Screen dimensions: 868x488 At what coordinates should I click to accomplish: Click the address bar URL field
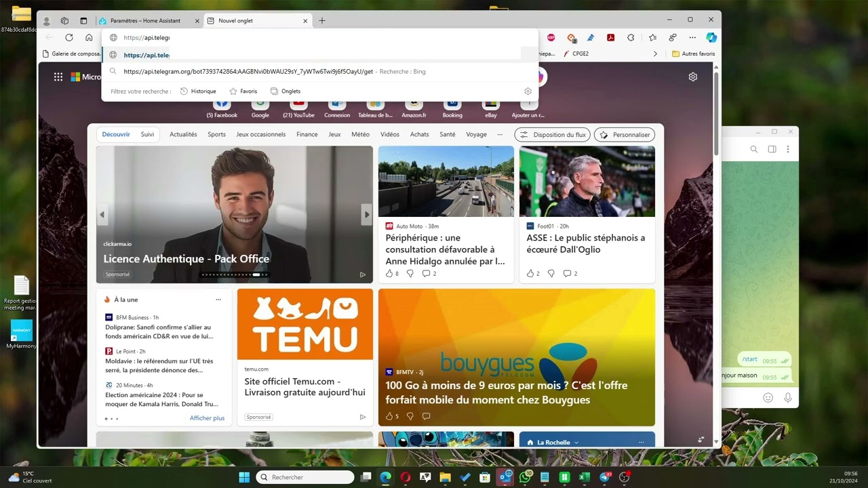pos(319,38)
